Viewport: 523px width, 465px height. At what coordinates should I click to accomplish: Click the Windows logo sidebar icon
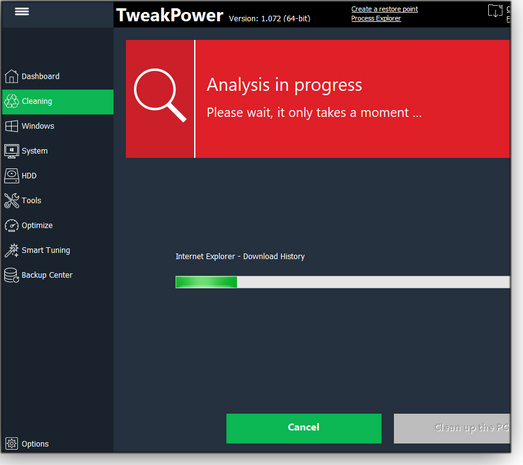[x=11, y=126]
